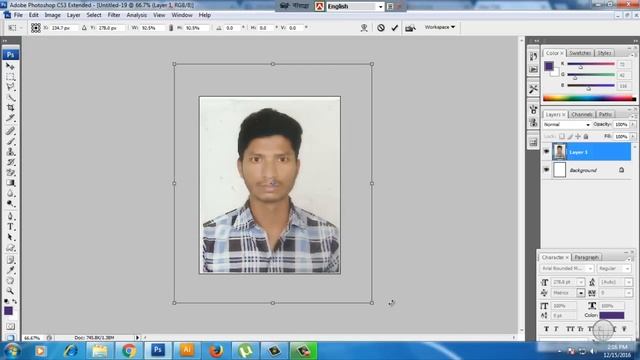The height and width of the screenshot is (360, 640).
Task: Toggle the maintain aspect ratio link
Action: (171, 28)
